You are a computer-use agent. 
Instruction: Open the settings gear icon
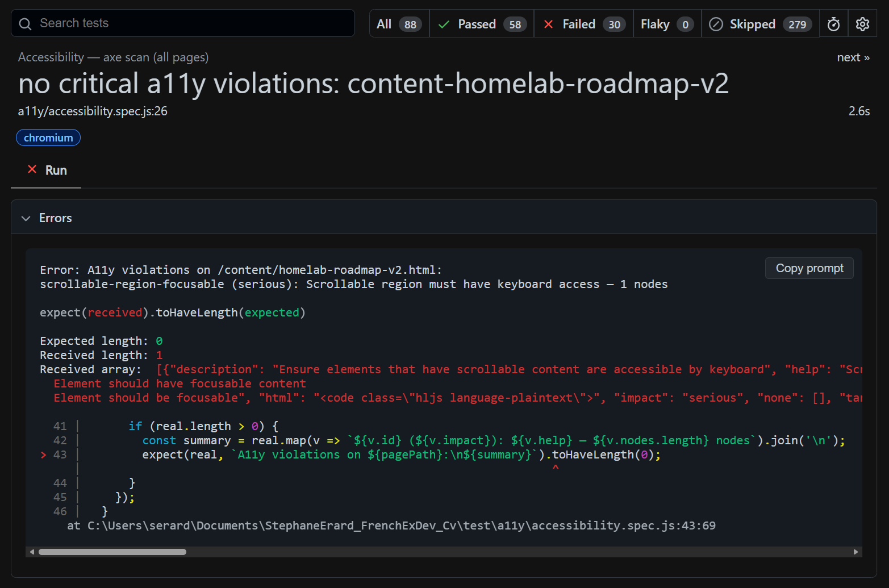coord(862,23)
